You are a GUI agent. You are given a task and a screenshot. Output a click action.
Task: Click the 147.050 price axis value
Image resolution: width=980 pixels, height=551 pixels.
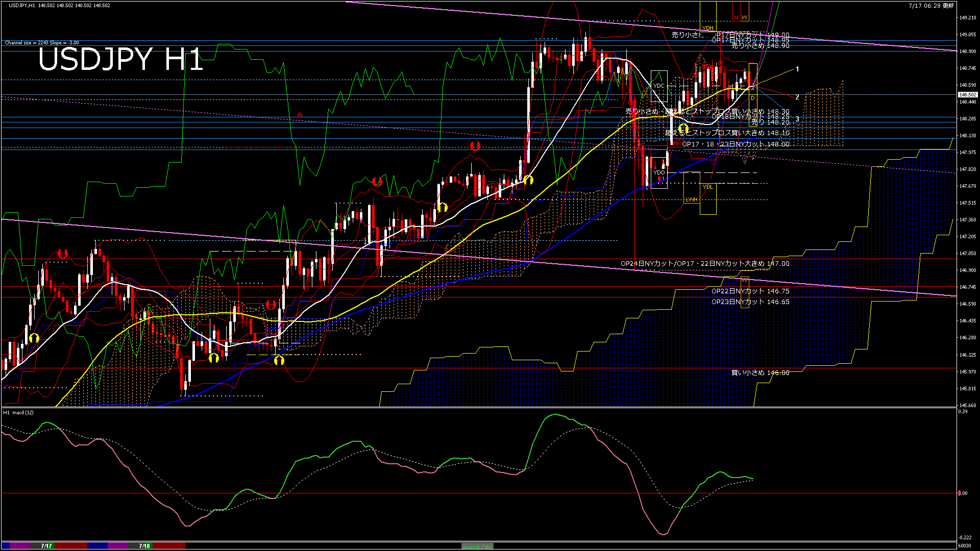point(968,254)
